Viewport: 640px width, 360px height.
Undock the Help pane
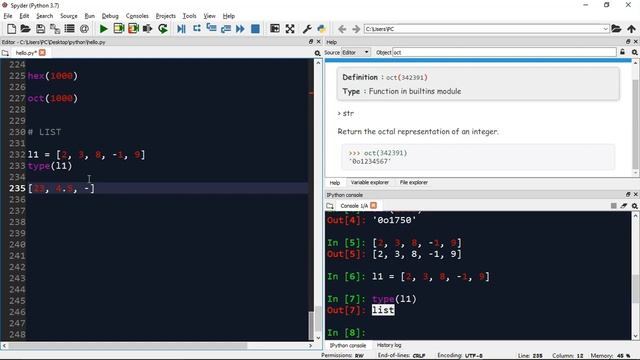tap(628, 42)
